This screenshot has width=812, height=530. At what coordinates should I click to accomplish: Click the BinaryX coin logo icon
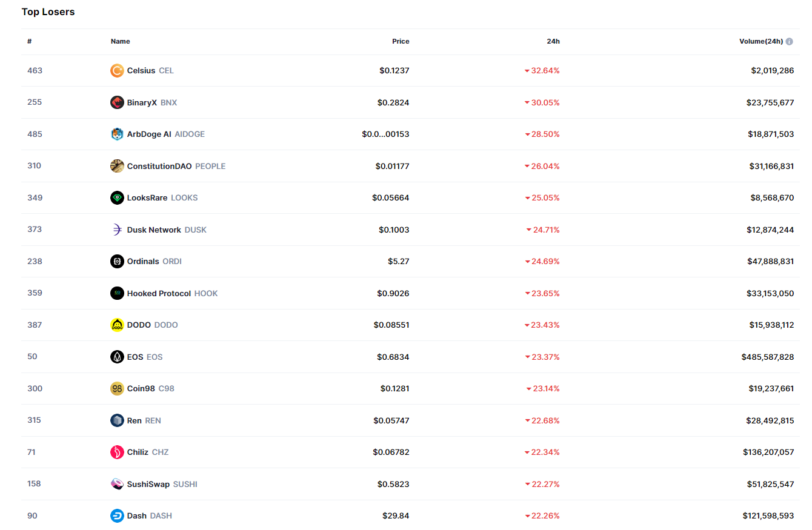pyautogui.click(x=117, y=102)
